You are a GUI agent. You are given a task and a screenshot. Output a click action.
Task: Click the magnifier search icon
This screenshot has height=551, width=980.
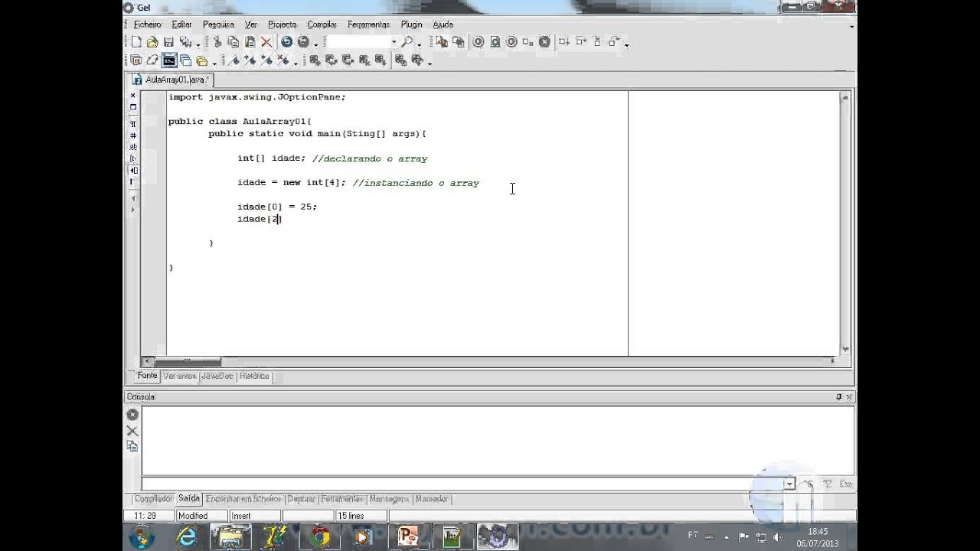point(407,42)
